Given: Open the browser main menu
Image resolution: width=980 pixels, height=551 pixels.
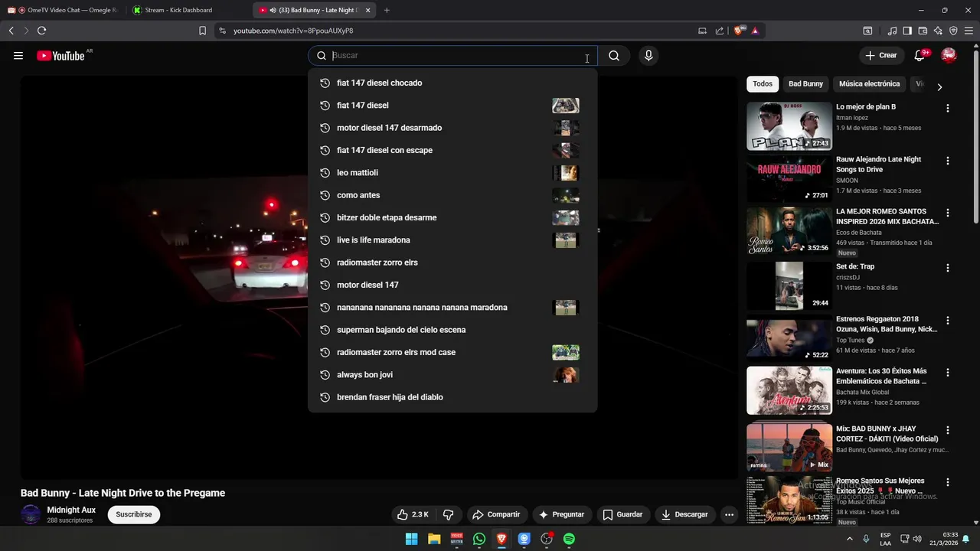Looking at the screenshot, I should pyautogui.click(x=969, y=31).
